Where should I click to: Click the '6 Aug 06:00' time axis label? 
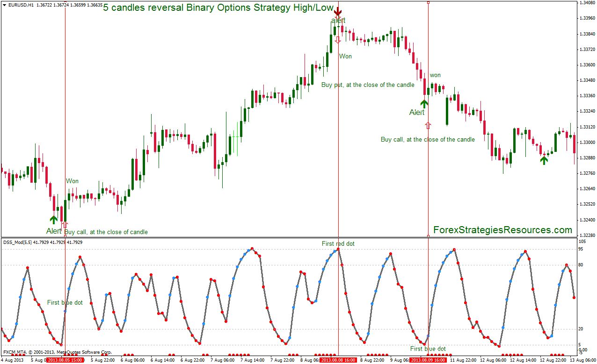[133, 360]
